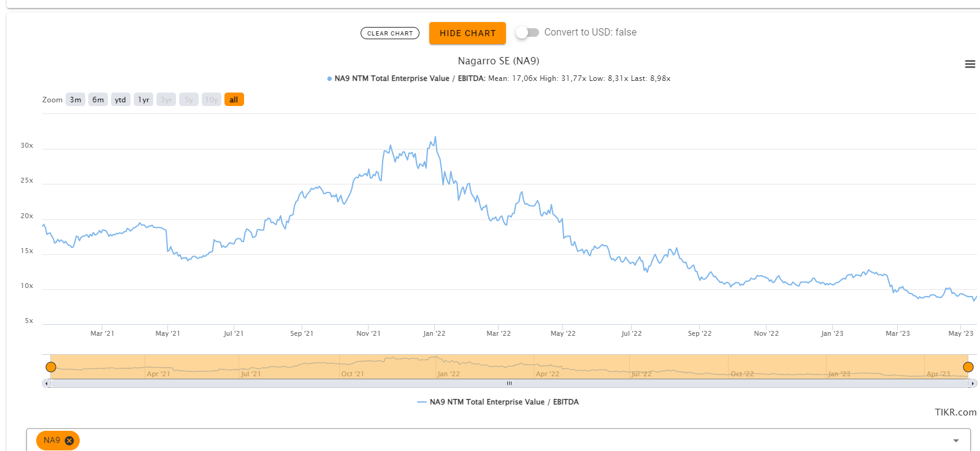Viewport: 980px width, 451px height.
Task: Click the Jan '22 x-axis label
Action: click(434, 333)
